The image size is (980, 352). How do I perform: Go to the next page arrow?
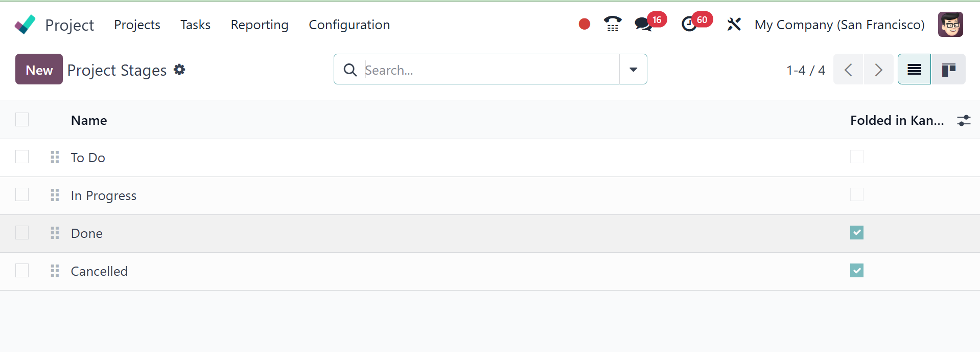[878, 70]
